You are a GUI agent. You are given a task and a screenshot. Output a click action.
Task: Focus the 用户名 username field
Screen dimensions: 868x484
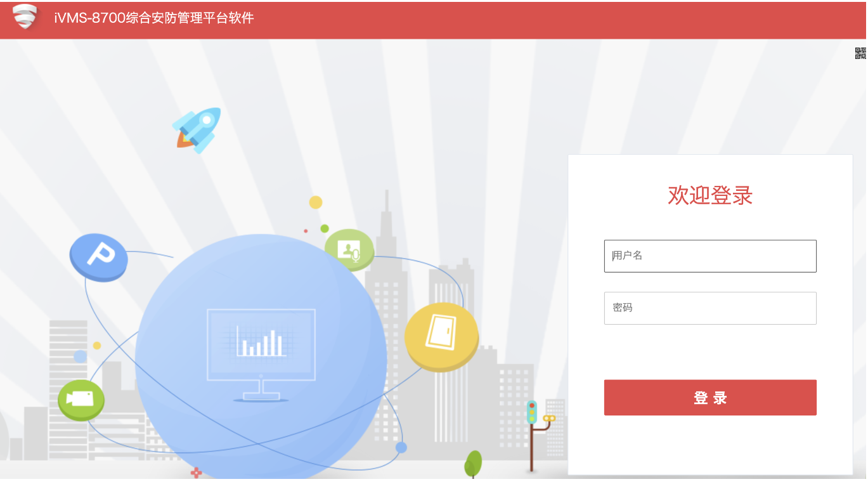pos(710,256)
